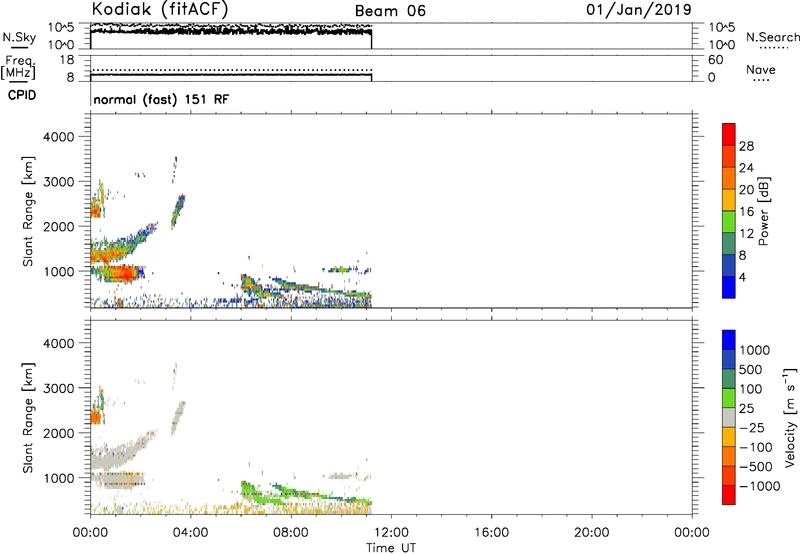Click the 4 tick on power colorbar
The image size is (800, 554).
click(x=743, y=277)
